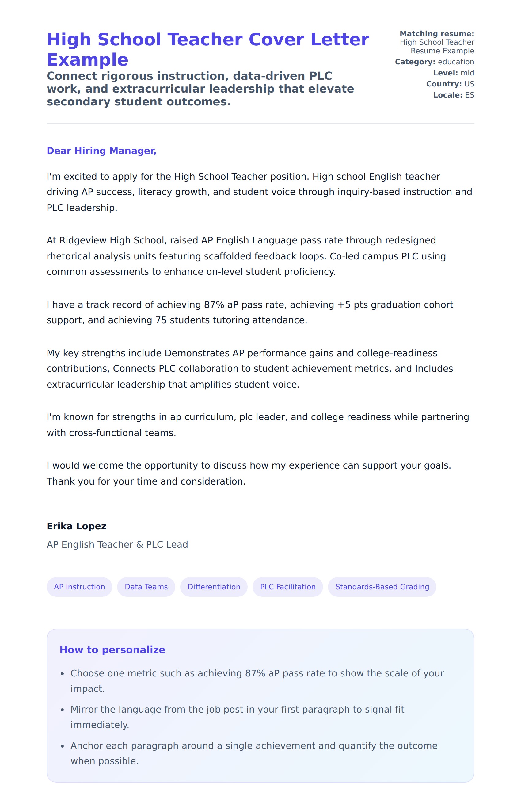Click the Locale ES metadata entry

tap(453, 95)
